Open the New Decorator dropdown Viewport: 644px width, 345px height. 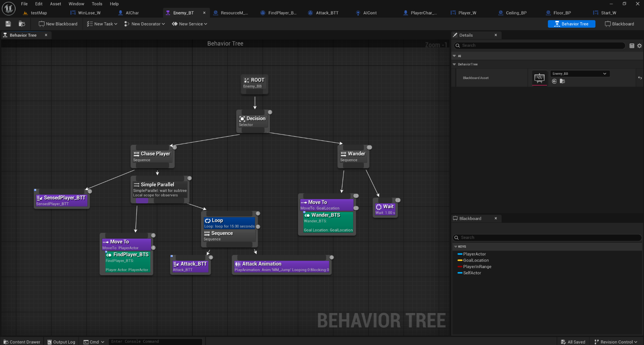[145, 24]
